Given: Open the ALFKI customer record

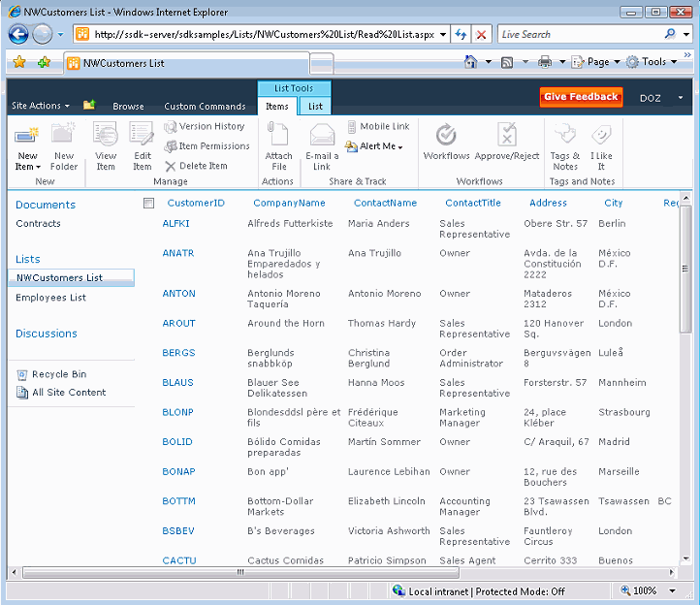Looking at the screenshot, I should point(175,224).
